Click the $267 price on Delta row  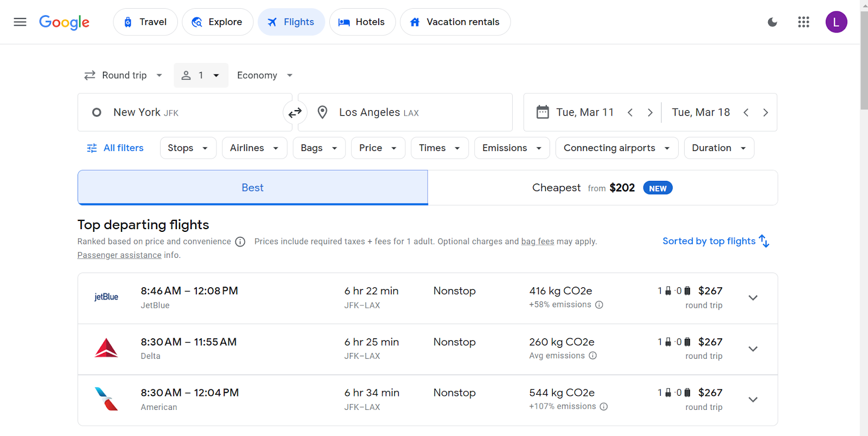(710, 342)
